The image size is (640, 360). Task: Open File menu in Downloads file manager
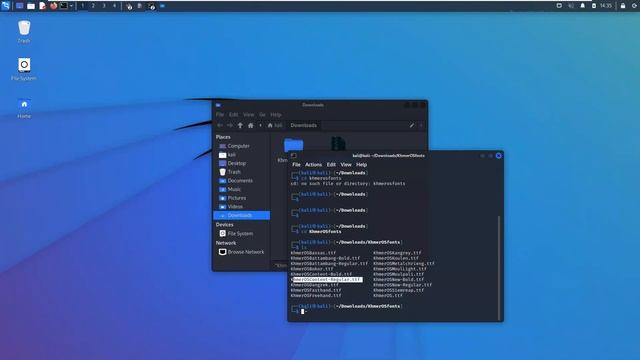(x=220, y=115)
